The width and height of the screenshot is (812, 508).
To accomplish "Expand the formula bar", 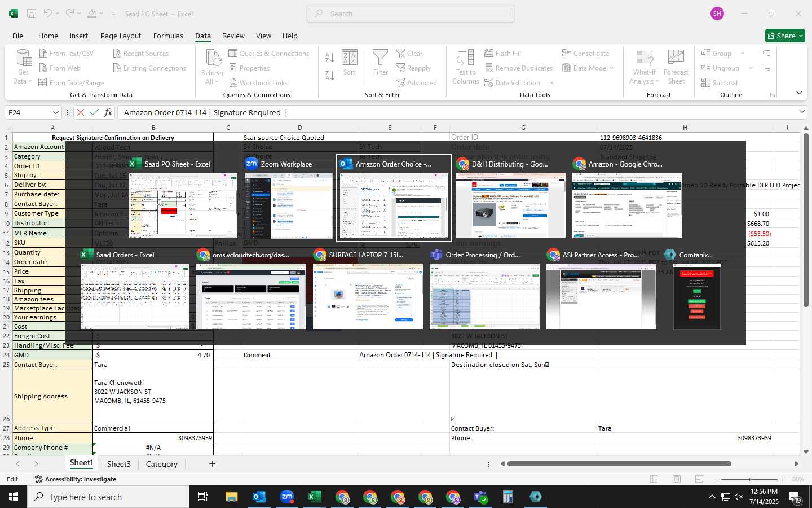I will 802,112.
